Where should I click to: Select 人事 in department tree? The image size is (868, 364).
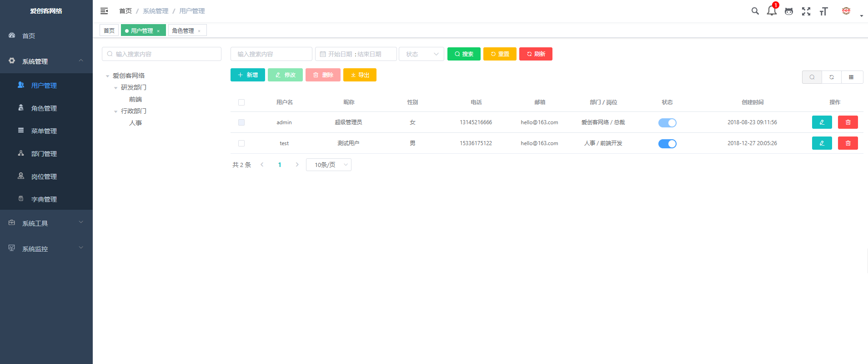[135, 123]
